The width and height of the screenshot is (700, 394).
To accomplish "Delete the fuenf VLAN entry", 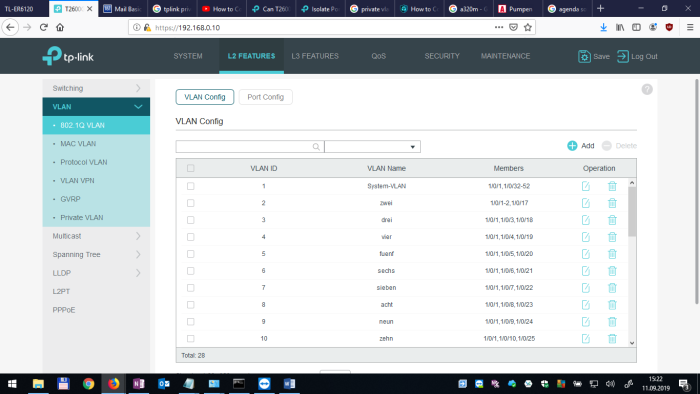I will [612, 254].
